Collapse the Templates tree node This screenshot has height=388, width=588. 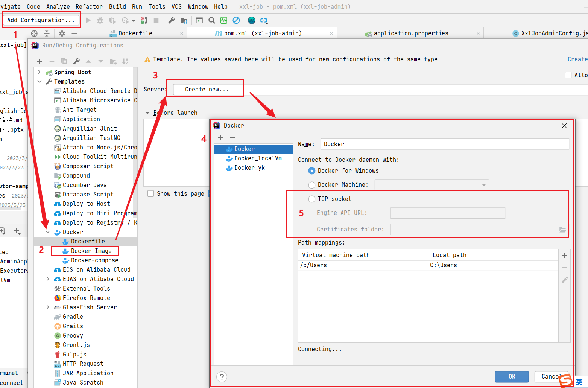pos(39,81)
